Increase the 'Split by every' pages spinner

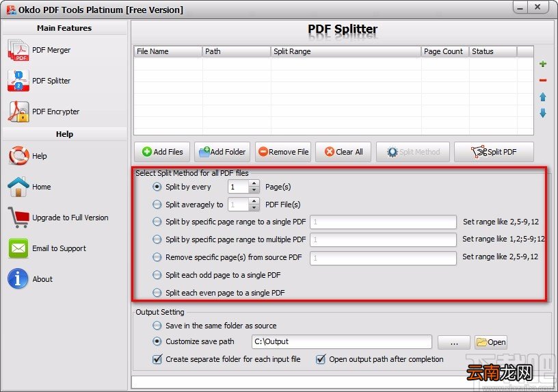click(x=254, y=183)
